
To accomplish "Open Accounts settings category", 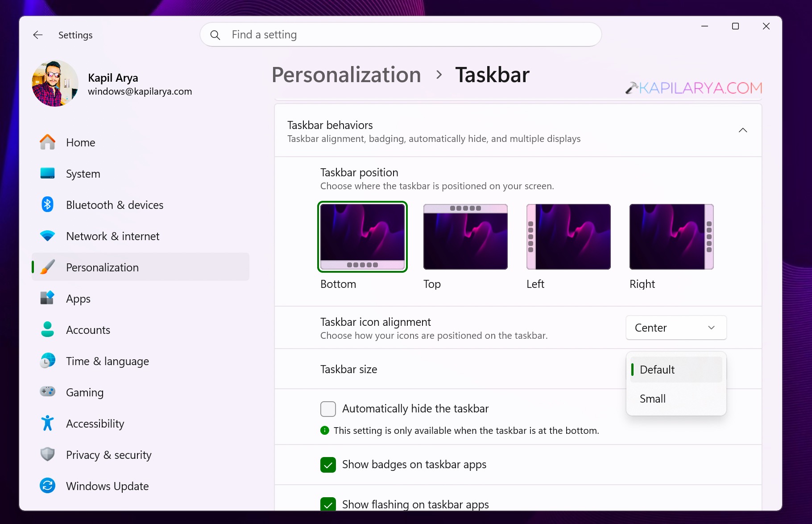I will 140,330.
